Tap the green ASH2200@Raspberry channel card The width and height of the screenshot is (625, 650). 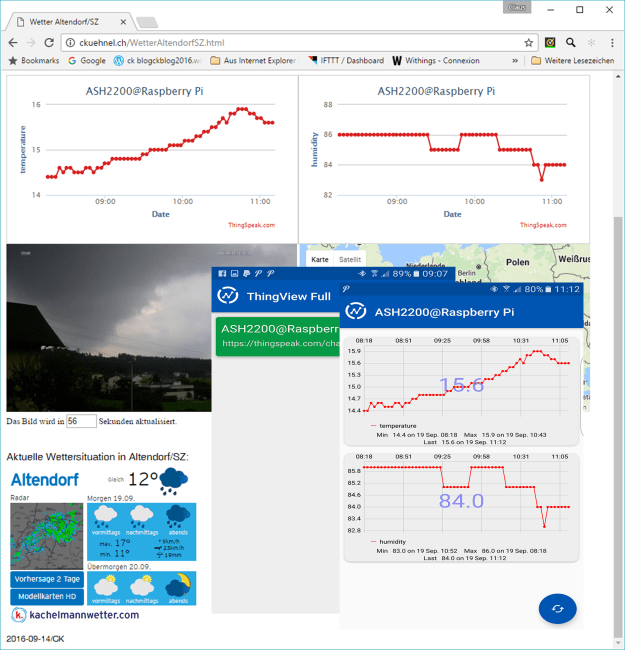tap(278, 336)
